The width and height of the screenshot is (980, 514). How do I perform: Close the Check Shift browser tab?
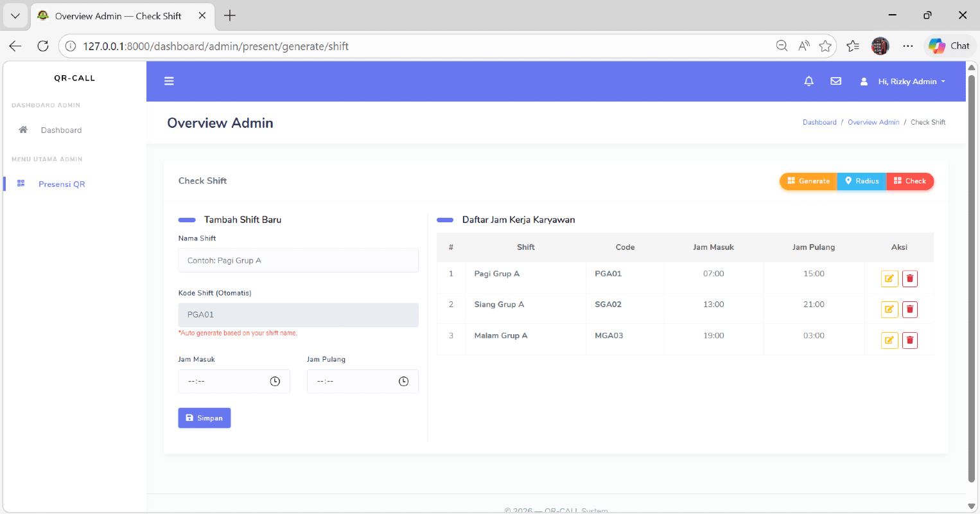[202, 15]
